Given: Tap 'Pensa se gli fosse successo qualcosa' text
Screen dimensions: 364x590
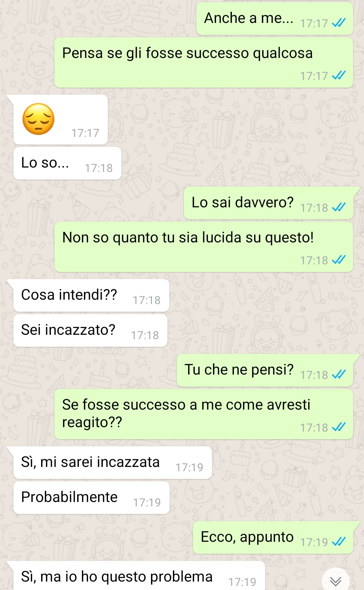Looking at the screenshot, I should [x=187, y=53].
